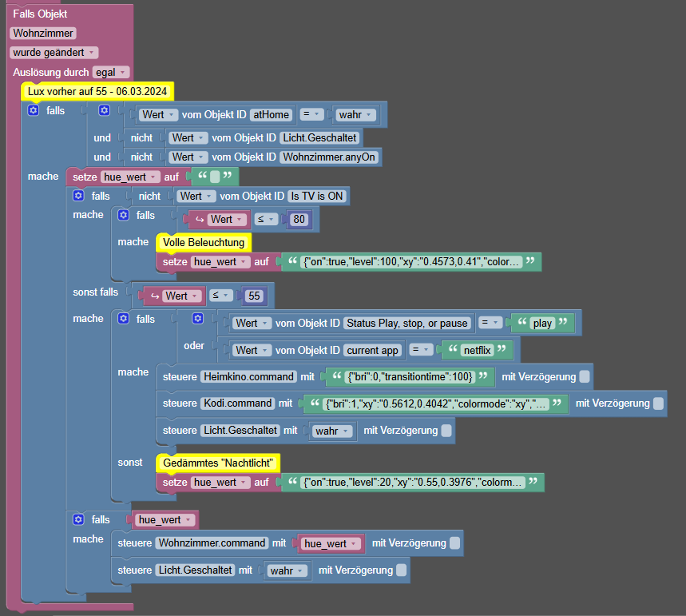Toggle delay checkbox on Wohnzimmer.command row
The height and width of the screenshot is (616, 686).
[x=454, y=542]
